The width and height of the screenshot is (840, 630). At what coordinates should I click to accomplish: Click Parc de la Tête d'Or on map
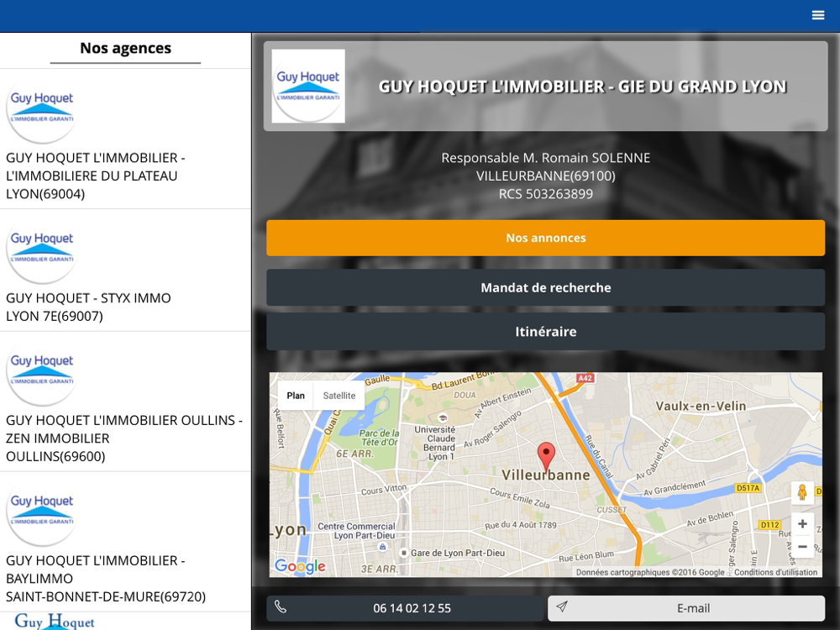pyautogui.click(x=379, y=438)
